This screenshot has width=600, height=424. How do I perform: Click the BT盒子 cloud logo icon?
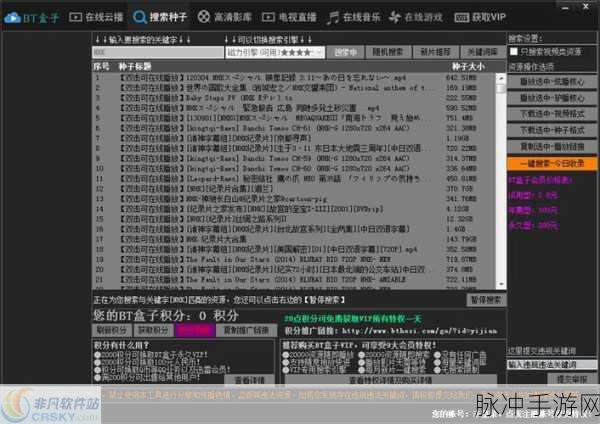[12, 18]
